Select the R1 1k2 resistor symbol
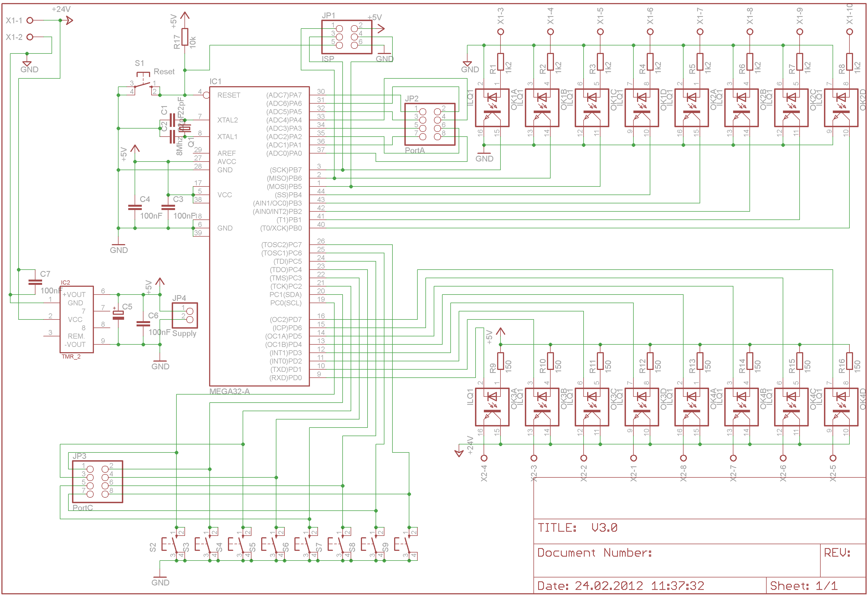Image resolution: width=868 pixels, height=596 pixels. tap(500, 62)
